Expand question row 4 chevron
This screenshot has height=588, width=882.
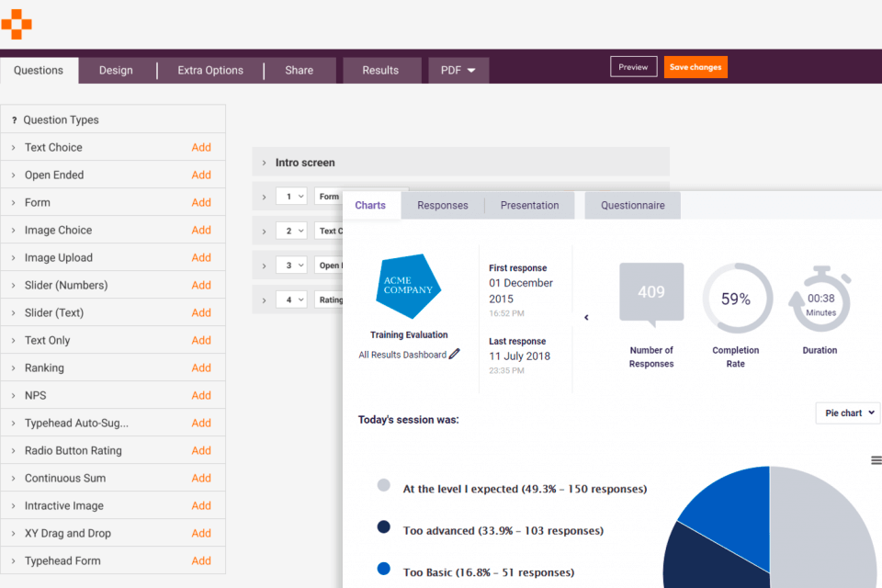tap(264, 300)
